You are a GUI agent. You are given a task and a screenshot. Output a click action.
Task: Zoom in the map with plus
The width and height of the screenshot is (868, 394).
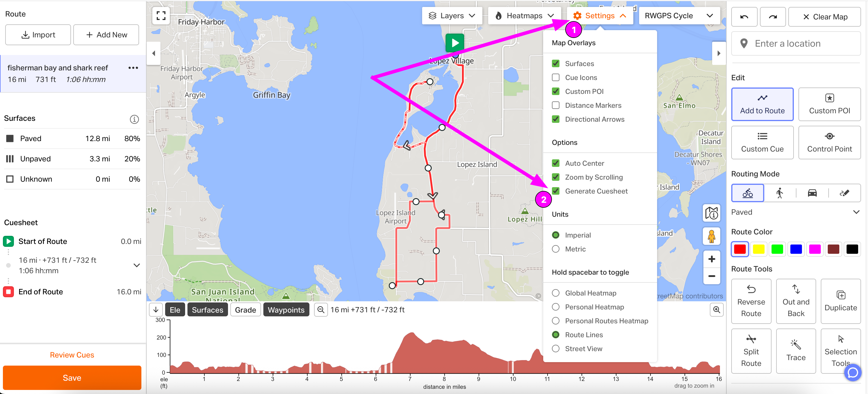711,259
